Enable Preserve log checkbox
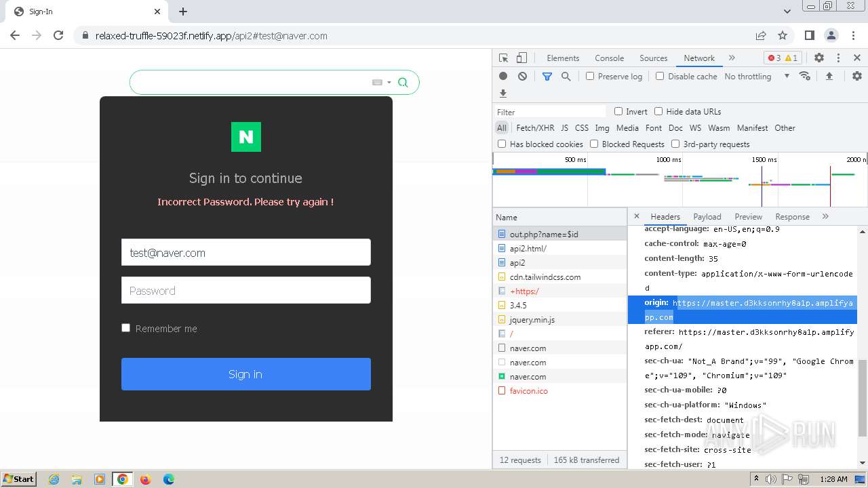The height and width of the screenshot is (488, 868). 590,76
